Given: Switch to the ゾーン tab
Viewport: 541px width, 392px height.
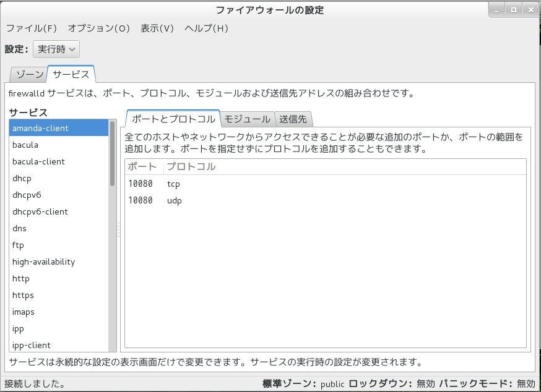Looking at the screenshot, I should [x=29, y=75].
